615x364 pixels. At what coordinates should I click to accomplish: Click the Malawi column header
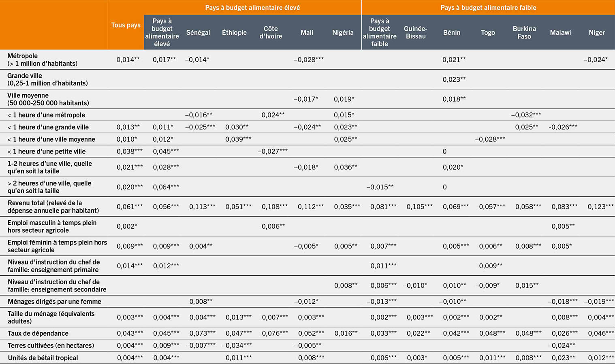(x=560, y=32)
